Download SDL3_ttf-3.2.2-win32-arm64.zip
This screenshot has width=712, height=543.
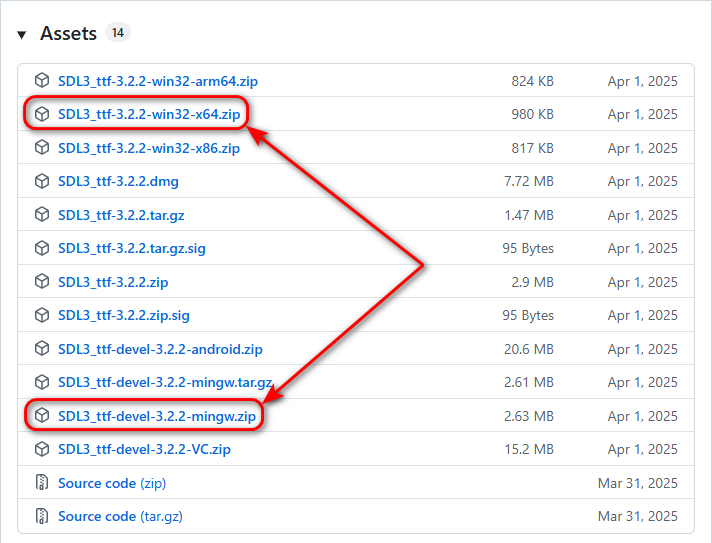(x=158, y=81)
